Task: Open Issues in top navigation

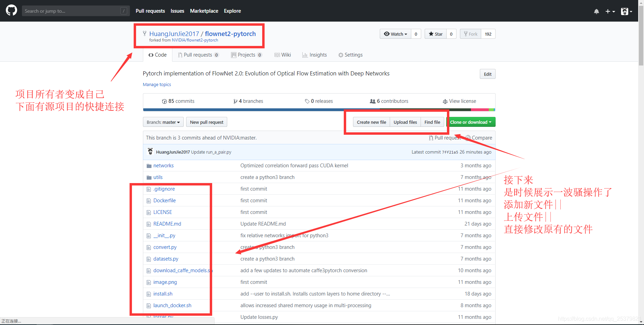Action: click(177, 11)
